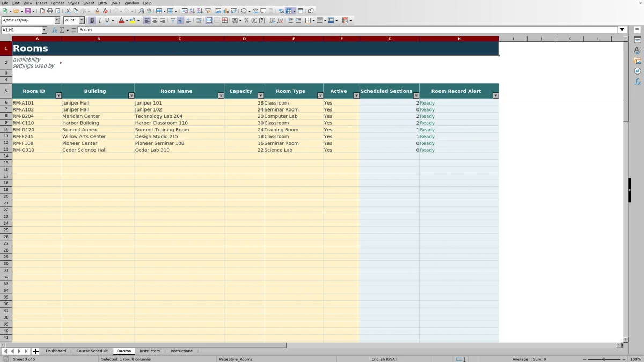Open the Sheet menu
Viewport: 644px width, 362px height.
tap(89, 3)
